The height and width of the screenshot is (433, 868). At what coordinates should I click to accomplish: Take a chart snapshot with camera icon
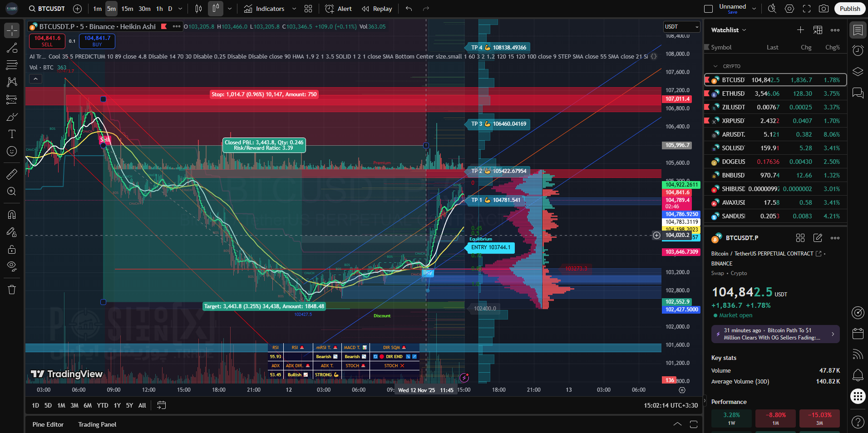pos(824,9)
